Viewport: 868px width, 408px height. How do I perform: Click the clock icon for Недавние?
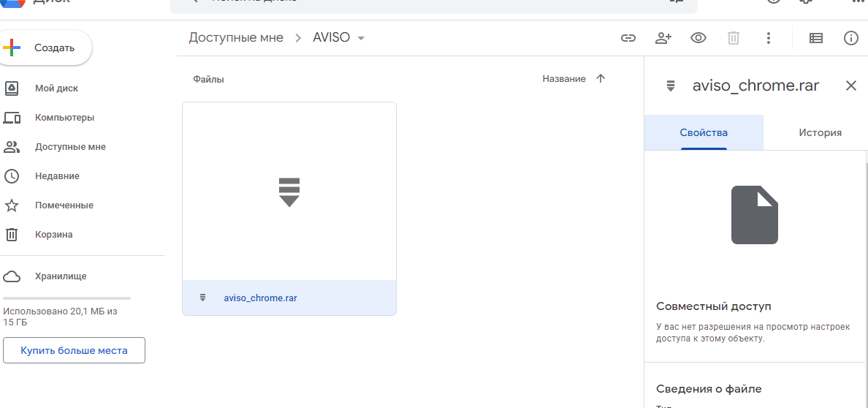click(x=12, y=176)
